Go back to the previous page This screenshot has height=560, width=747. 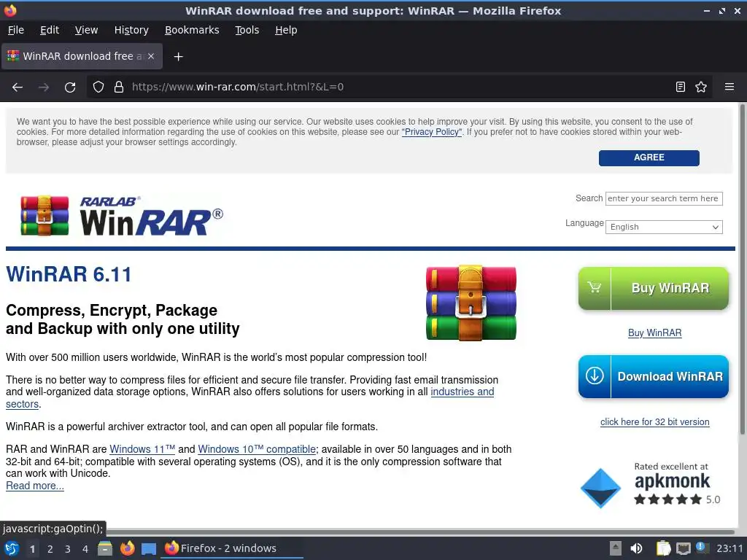(x=18, y=87)
